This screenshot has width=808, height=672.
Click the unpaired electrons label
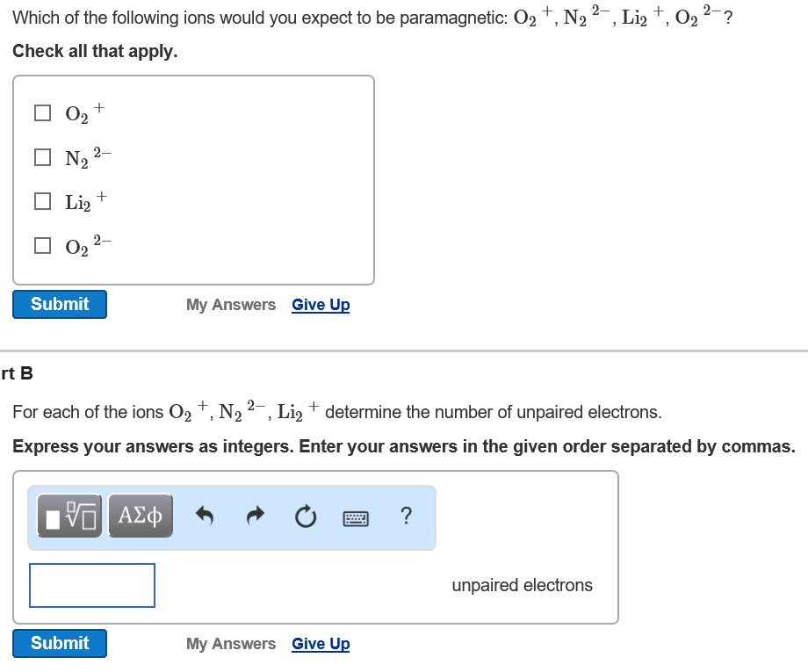(x=522, y=585)
